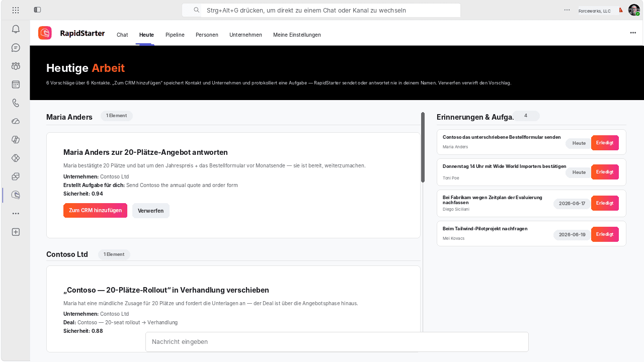Viewport: 644px width, 362px height.
Task: Open the Chat icon in sidebar
Action: click(16, 48)
